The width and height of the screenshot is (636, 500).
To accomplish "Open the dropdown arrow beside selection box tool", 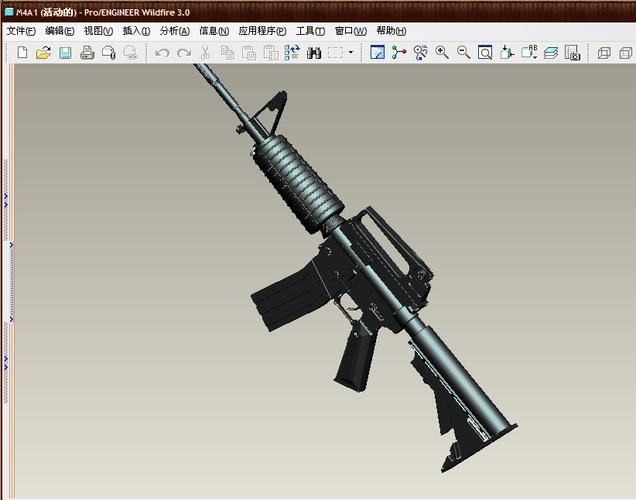I will (351, 52).
